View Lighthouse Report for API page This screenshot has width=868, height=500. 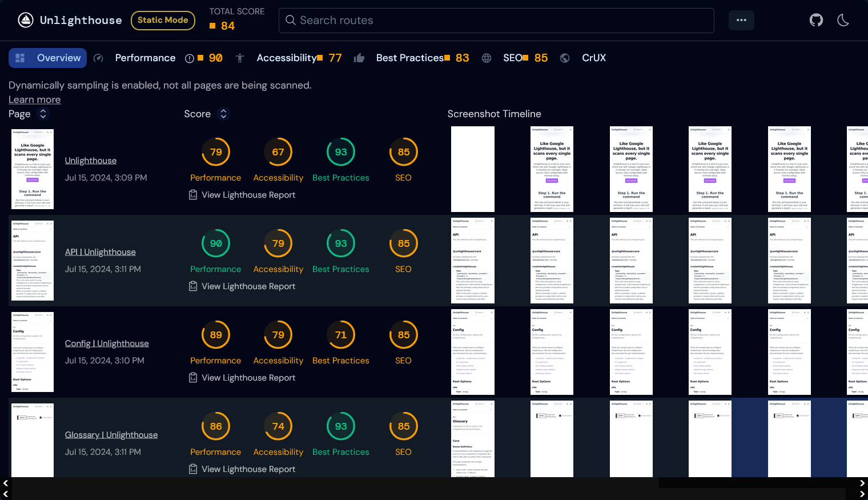pos(248,286)
